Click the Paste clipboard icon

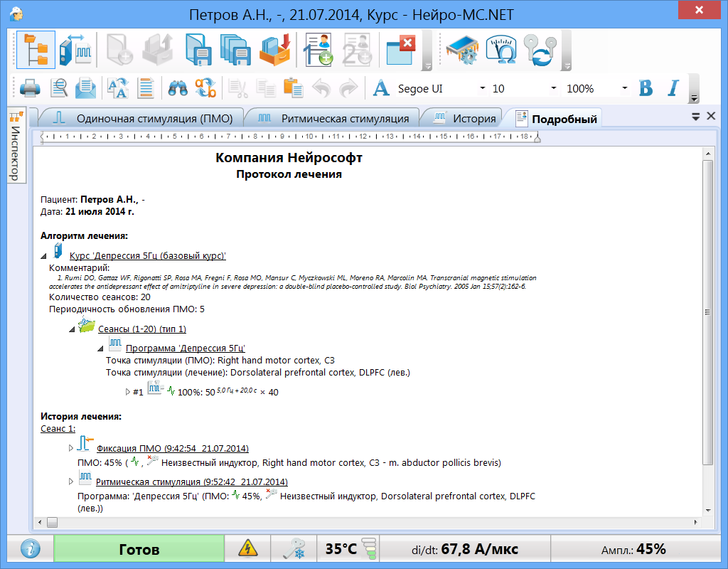[x=292, y=88]
